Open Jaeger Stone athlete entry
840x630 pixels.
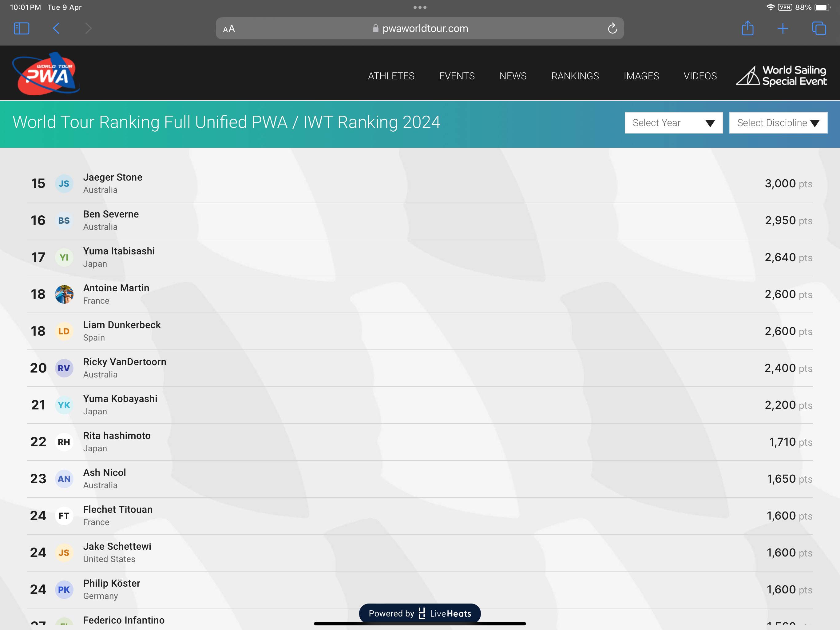coord(113,177)
